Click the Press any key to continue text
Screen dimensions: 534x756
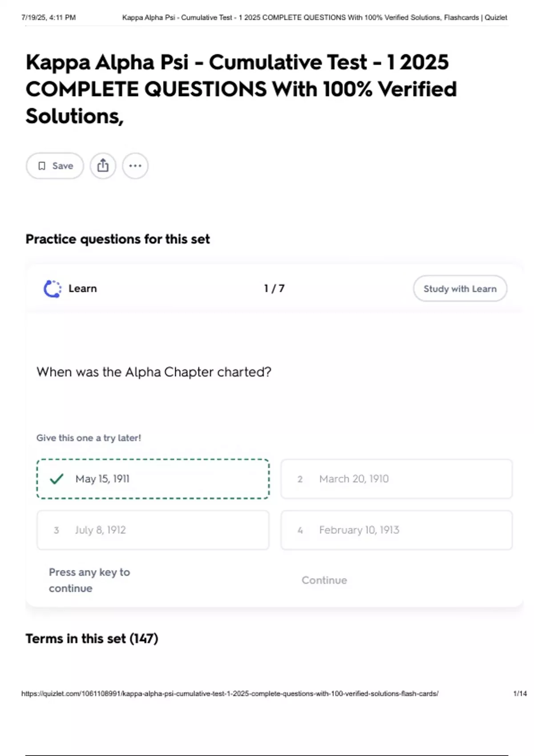pyautogui.click(x=89, y=580)
